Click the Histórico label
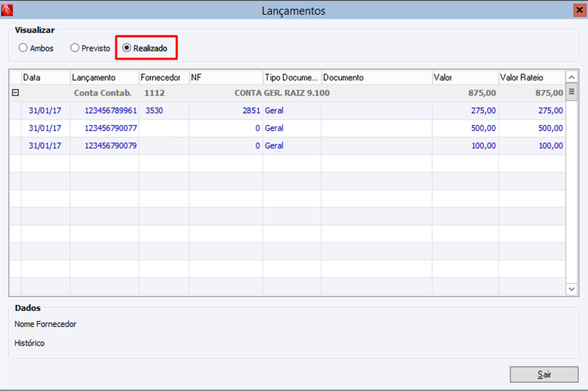 (29, 343)
